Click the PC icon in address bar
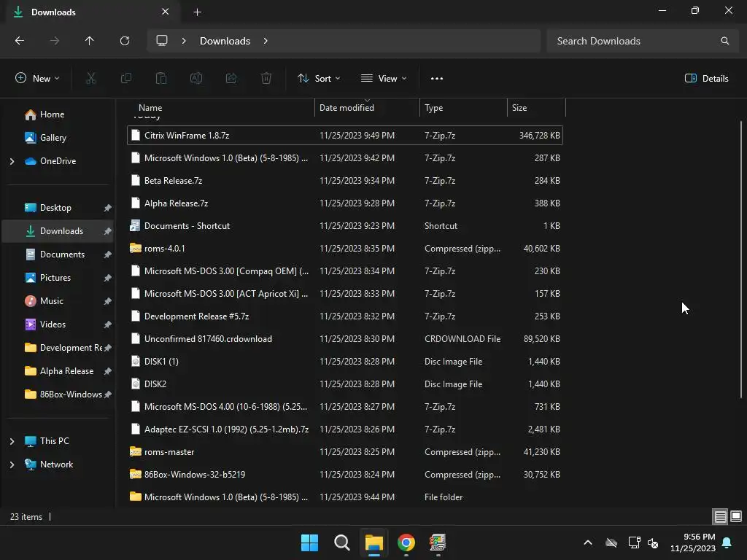The image size is (747, 560). [x=162, y=41]
